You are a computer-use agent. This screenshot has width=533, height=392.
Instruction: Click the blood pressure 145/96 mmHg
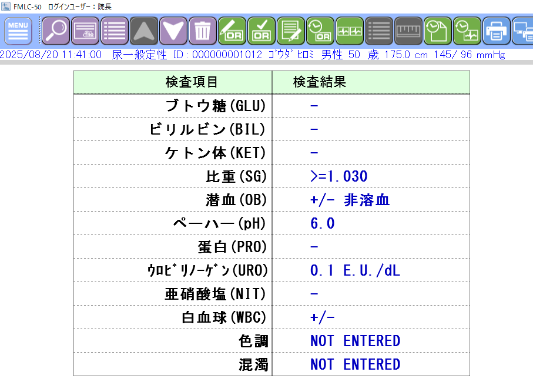pyautogui.click(x=470, y=55)
